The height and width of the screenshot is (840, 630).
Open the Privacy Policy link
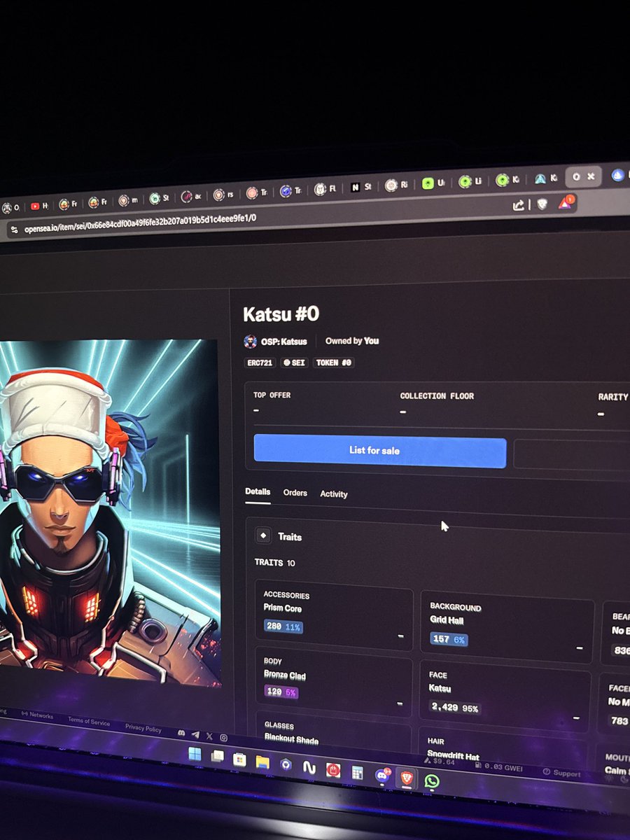pyautogui.click(x=143, y=727)
